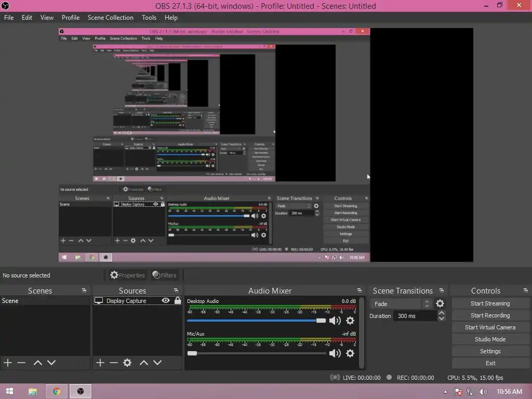The image size is (532, 399).
Task: Open the Scene Collection menu
Action: (111, 18)
